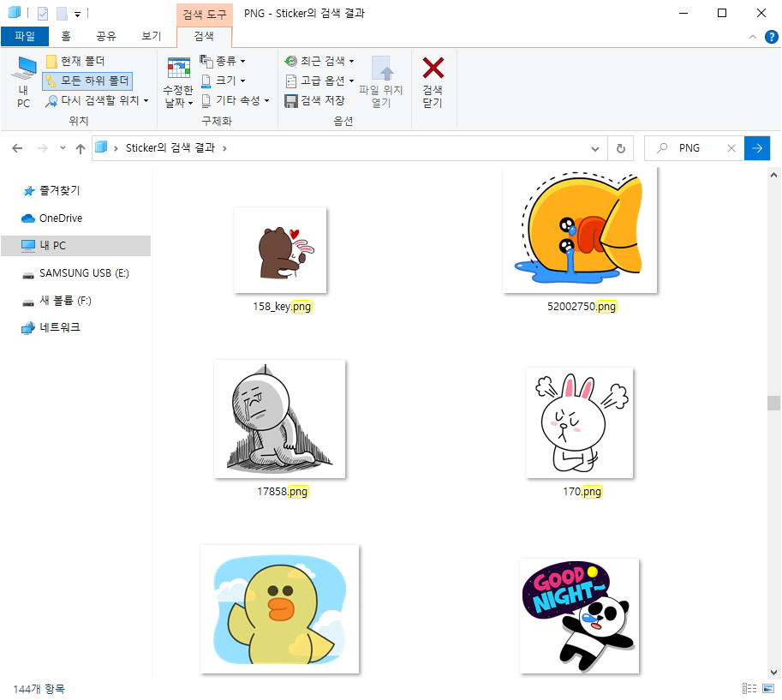Clear the PNG search text
Viewport: 782px width, 700px height.
[731, 148]
